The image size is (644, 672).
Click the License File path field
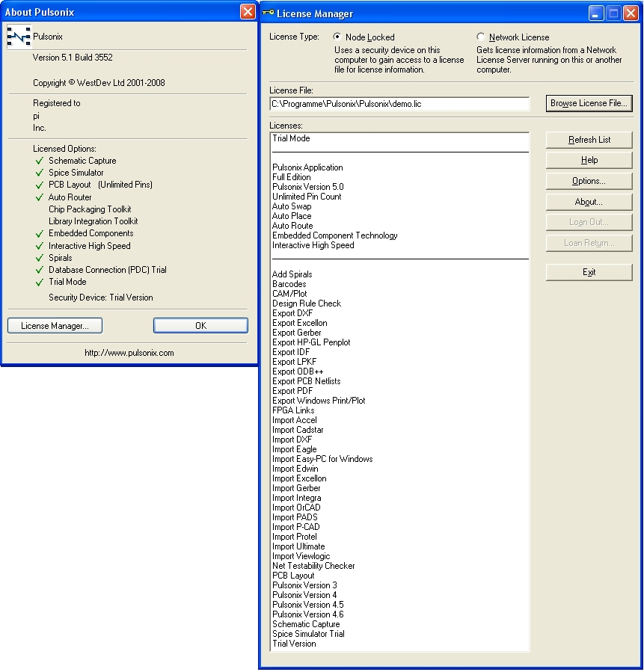[399, 104]
